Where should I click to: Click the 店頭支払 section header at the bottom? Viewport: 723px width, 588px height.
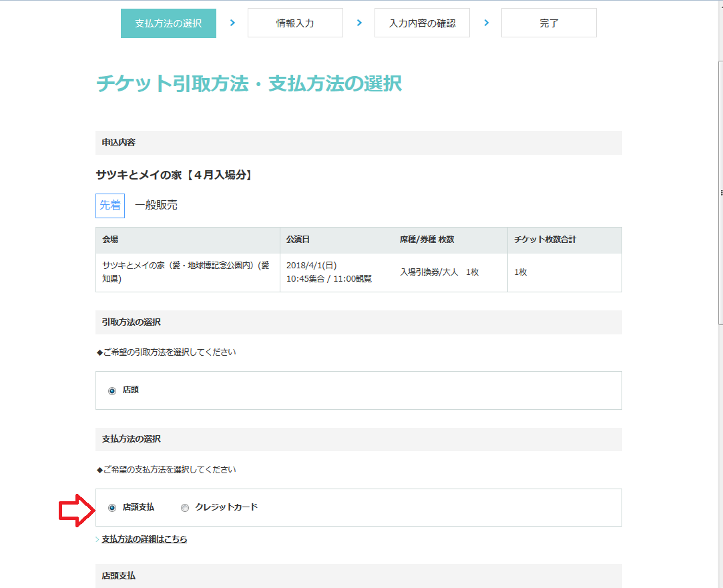(358, 576)
